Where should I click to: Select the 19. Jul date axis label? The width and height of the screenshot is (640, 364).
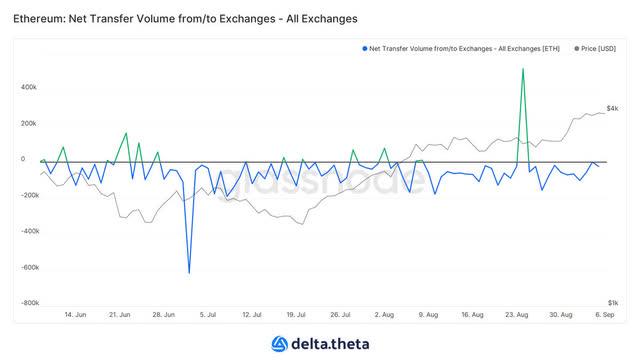pyautogui.click(x=296, y=315)
